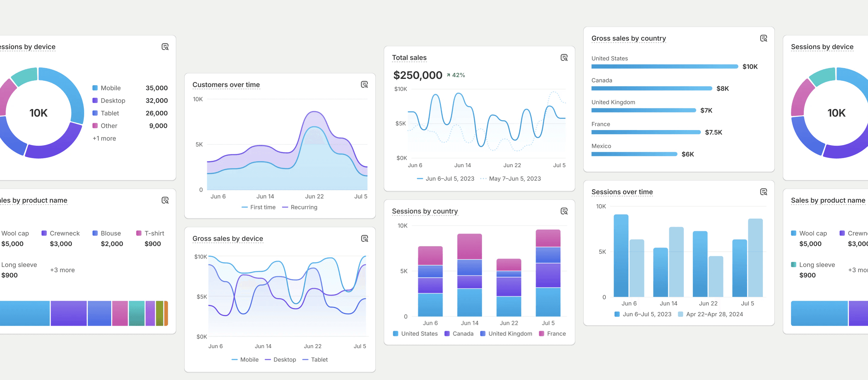The height and width of the screenshot is (380, 868).
Task: Click the $250,000 total sales value
Action: pyautogui.click(x=417, y=75)
